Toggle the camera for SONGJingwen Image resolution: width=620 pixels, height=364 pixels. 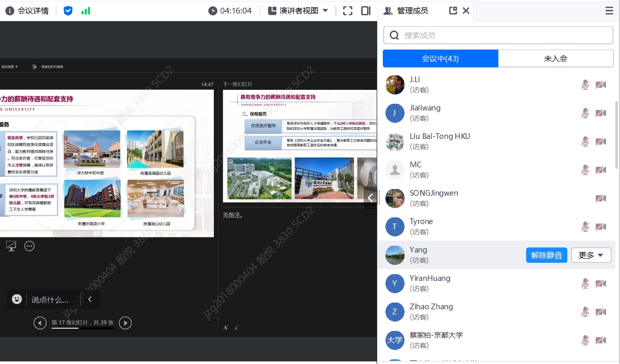coord(600,198)
